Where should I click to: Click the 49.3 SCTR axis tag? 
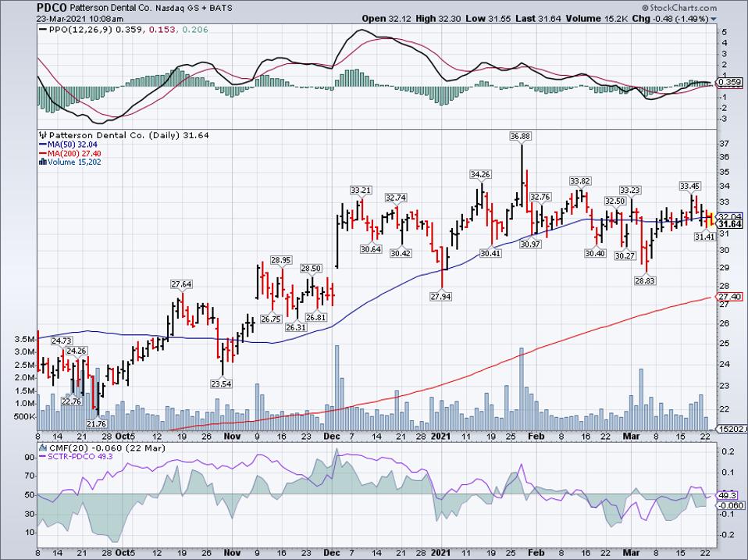click(x=728, y=496)
